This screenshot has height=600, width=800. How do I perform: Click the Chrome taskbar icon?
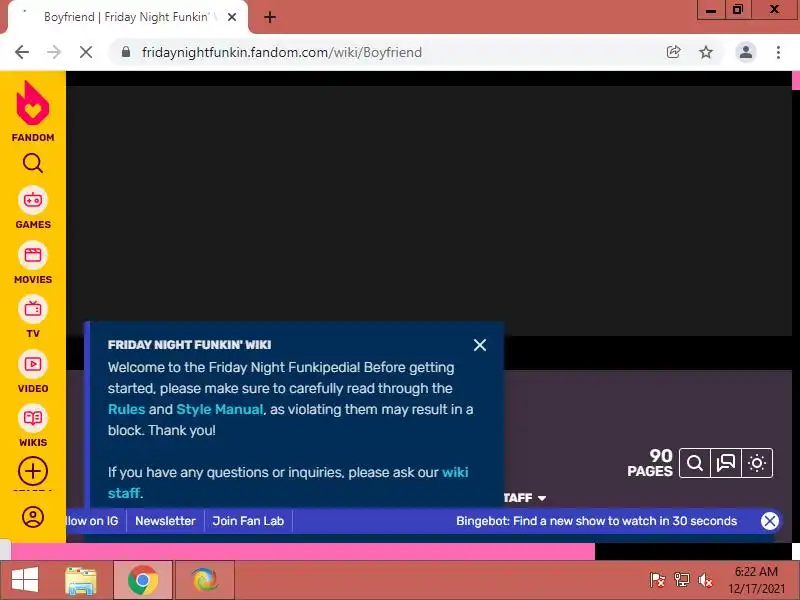click(143, 580)
